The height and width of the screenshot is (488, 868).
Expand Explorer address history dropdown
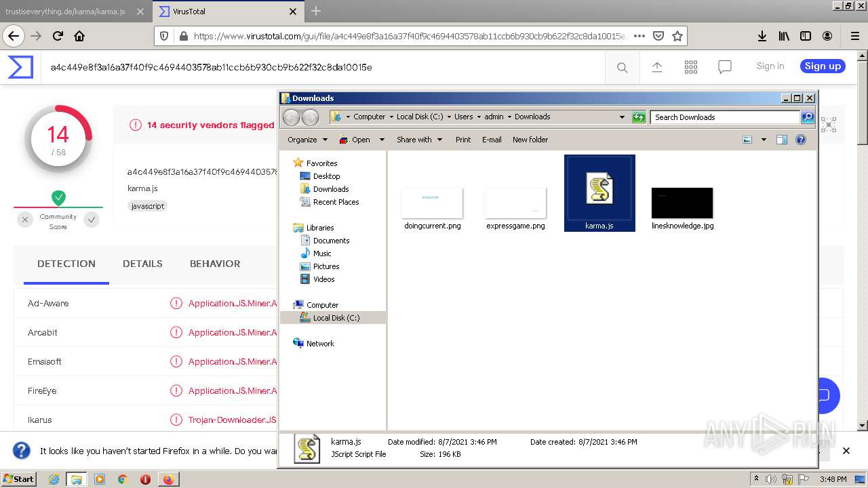tap(622, 117)
